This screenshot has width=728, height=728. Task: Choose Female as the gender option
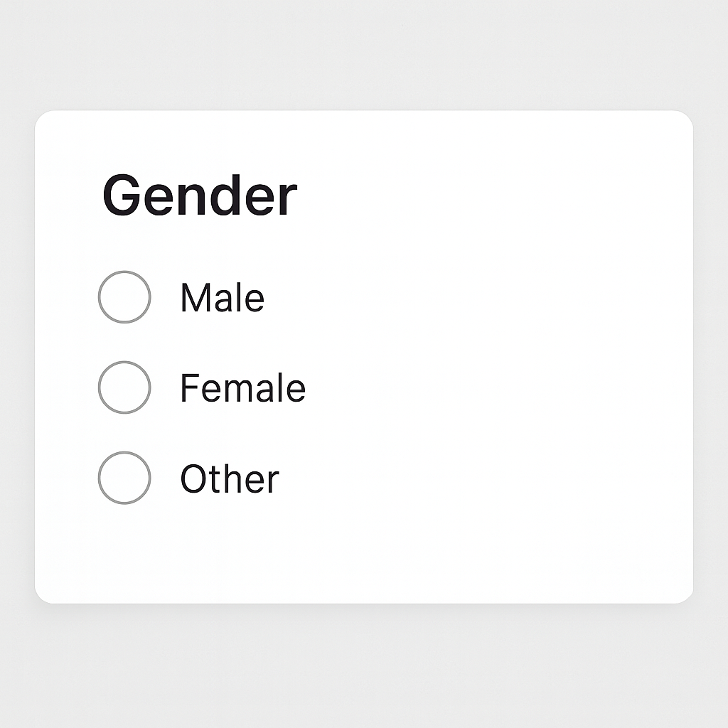click(124, 387)
